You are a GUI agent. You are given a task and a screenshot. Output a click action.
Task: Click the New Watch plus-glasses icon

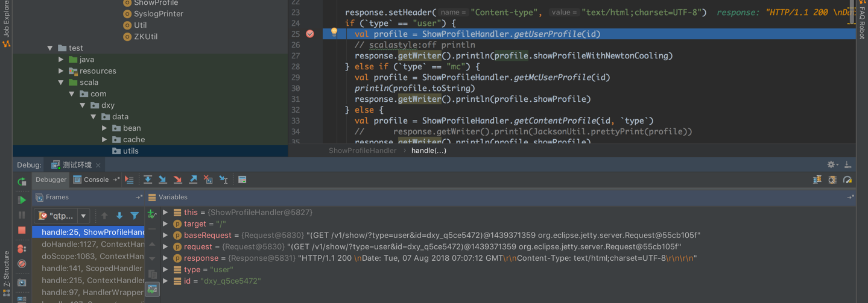click(x=152, y=213)
